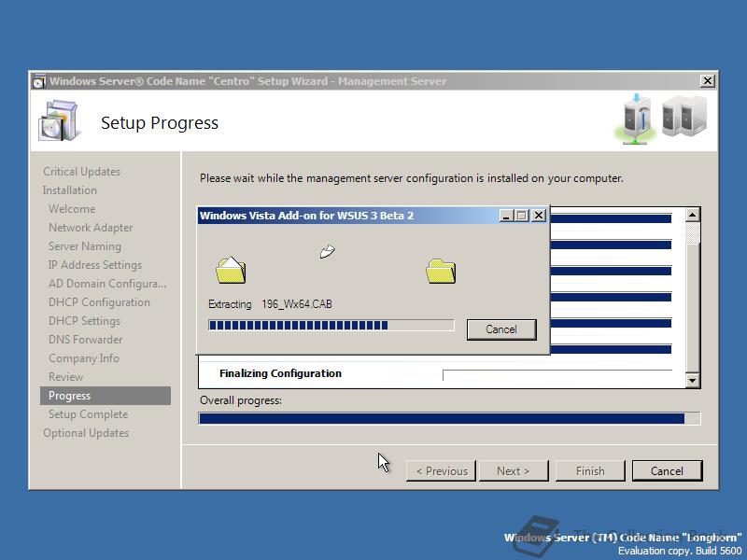The width and height of the screenshot is (747, 560).
Task: Select the highlighted Progress step
Action: pyautogui.click(x=106, y=396)
